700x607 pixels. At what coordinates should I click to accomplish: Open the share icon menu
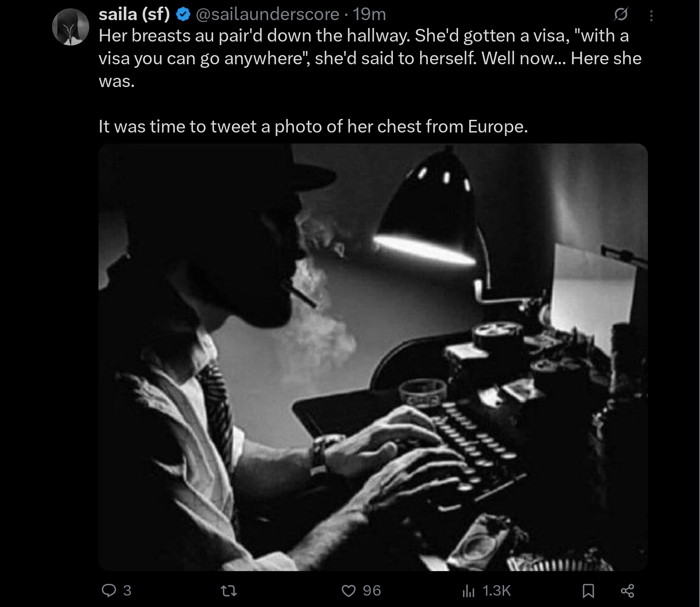click(x=627, y=591)
